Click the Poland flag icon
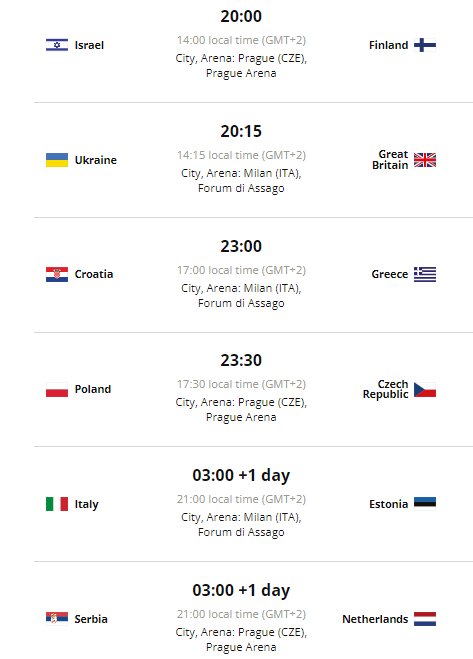The image size is (473, 659). point(57,389)
